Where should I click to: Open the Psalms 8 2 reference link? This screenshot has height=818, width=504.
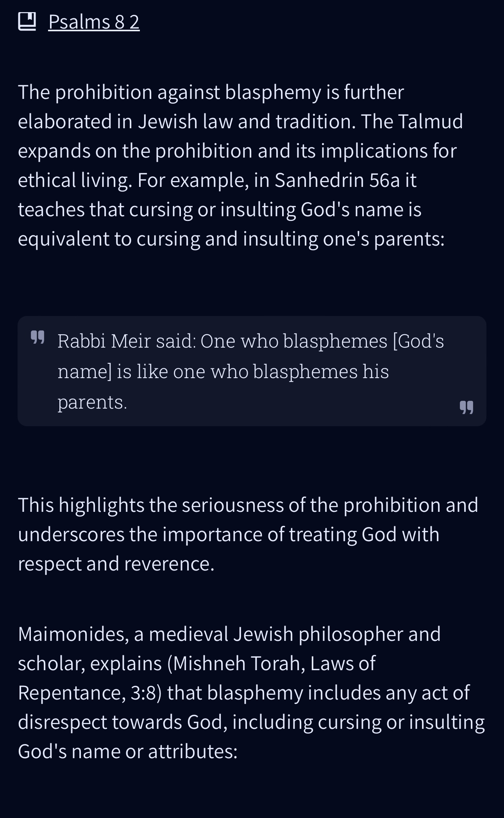(94, 22)
